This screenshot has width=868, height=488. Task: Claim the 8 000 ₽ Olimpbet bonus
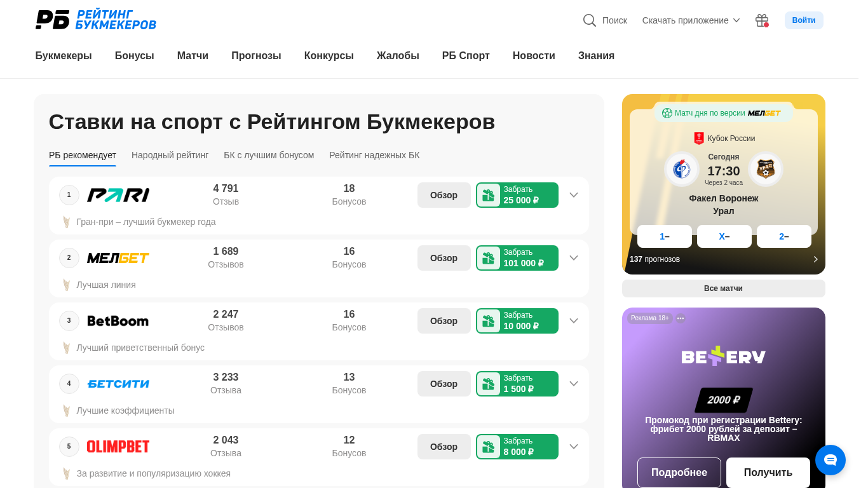(x=517, y=447)
